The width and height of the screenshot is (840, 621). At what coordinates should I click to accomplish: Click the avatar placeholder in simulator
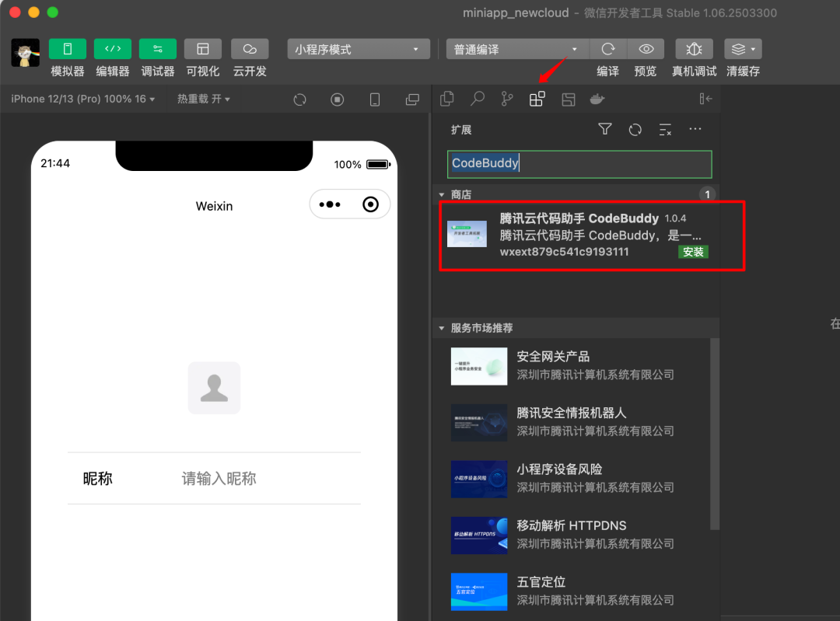215,388
